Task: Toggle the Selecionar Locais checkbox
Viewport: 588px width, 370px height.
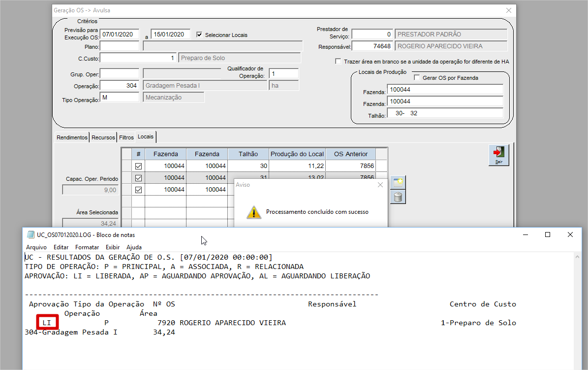Action: coord(199,34)
